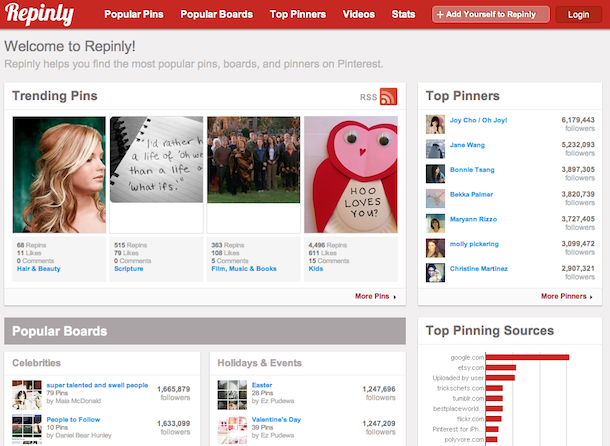Screen dimensions: 610x446
Task: Open Christine Martinez's profile link
Action: (479, 269)
